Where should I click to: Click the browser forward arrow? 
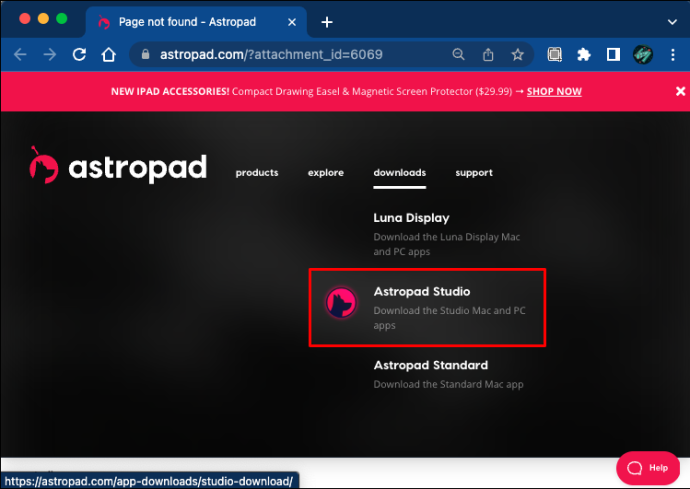click(x=50, y=55)
